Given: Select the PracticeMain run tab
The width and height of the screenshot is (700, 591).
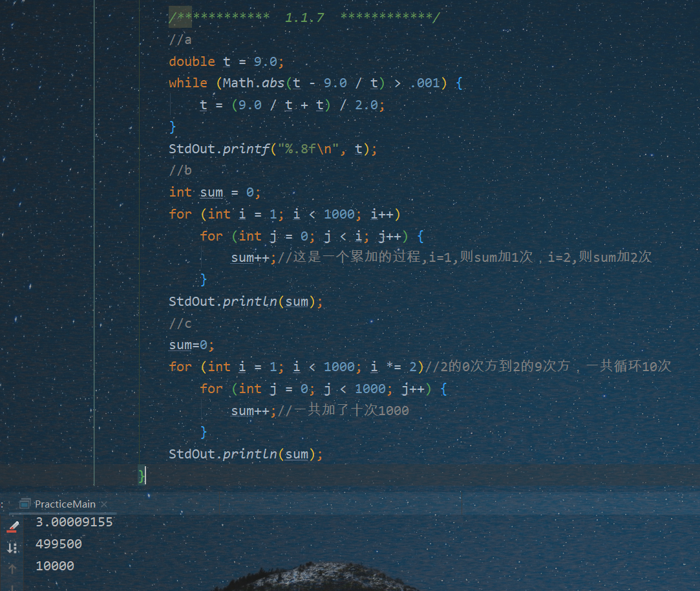Looking at the screenshot, I should coord(65,504).
